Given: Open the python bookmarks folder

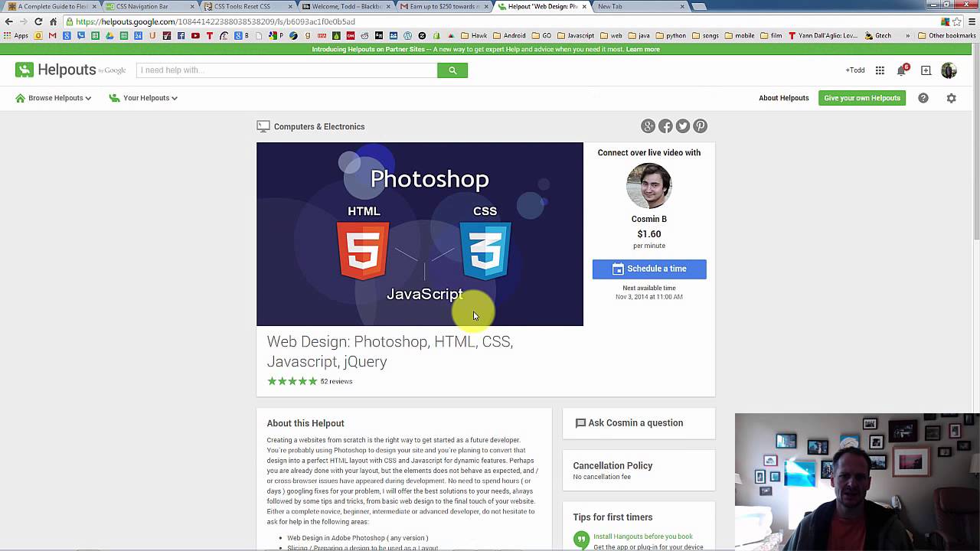Looking at the screenshot, I should point(671,35).
